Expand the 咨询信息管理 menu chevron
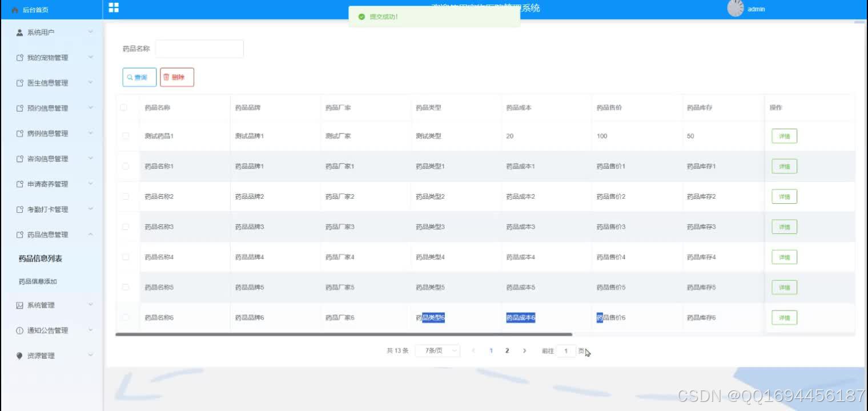 (x=90, y=158)
